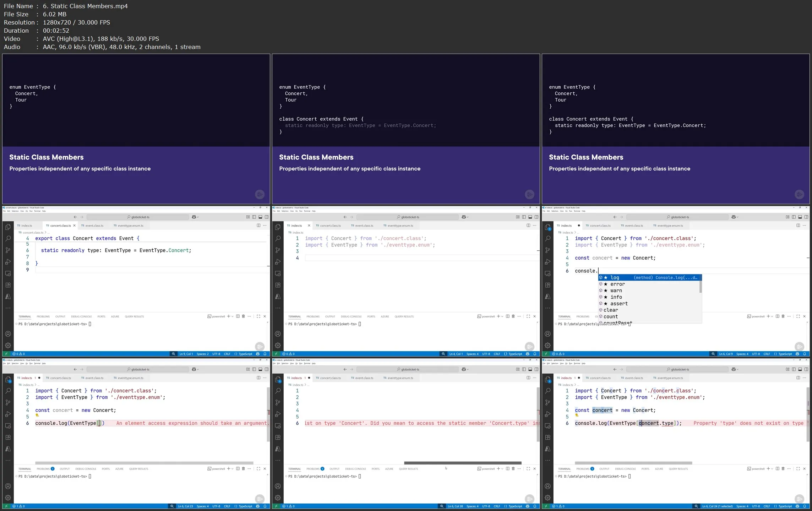Open File menu in frame editing concert.class.ts

pos(5,211)
